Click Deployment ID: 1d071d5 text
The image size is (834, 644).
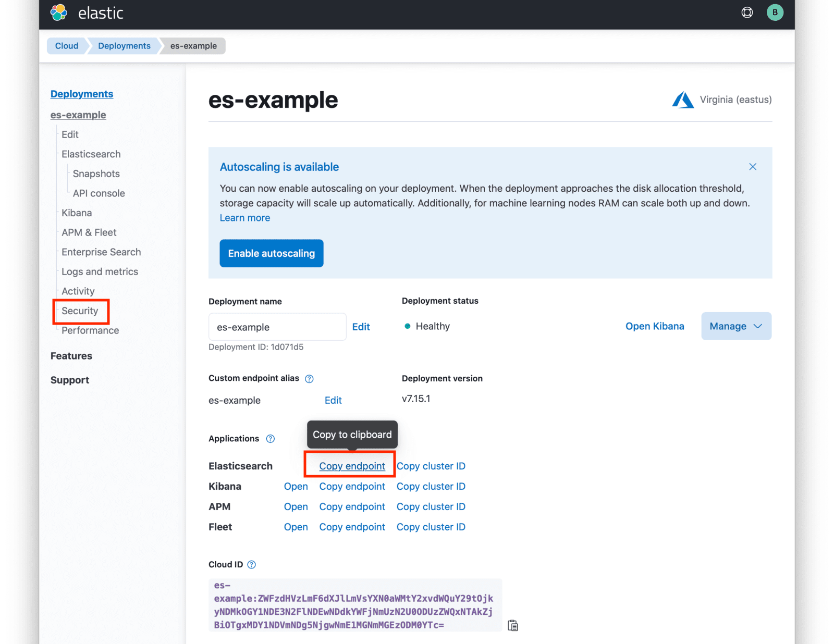coord(256,347)
